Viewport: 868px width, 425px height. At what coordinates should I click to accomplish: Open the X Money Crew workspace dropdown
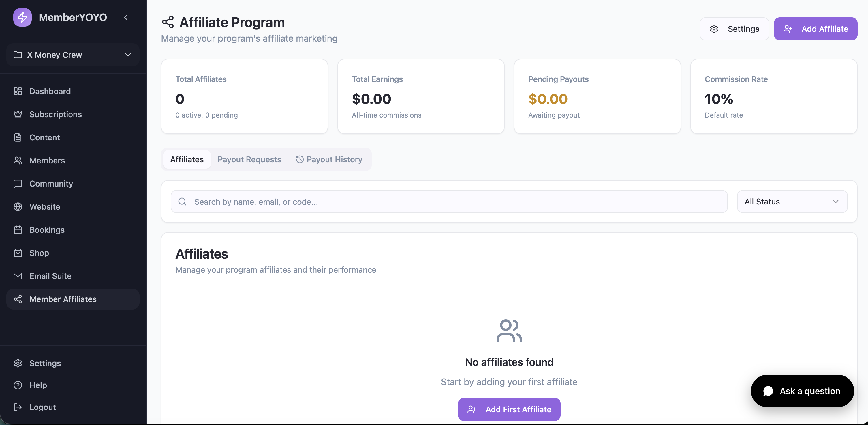[72, 55]
